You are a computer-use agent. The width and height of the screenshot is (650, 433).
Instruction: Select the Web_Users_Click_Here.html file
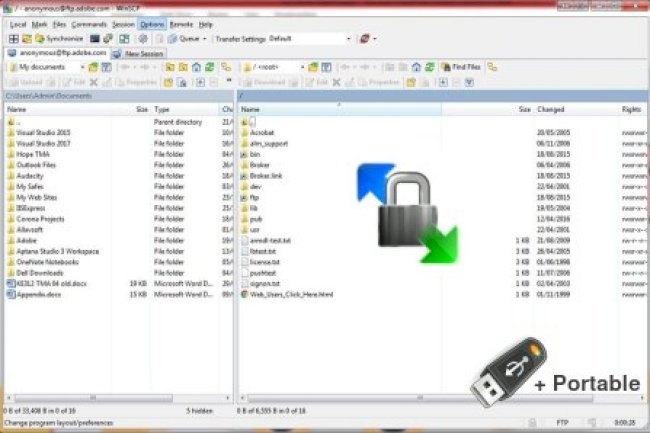click(291, 295)
